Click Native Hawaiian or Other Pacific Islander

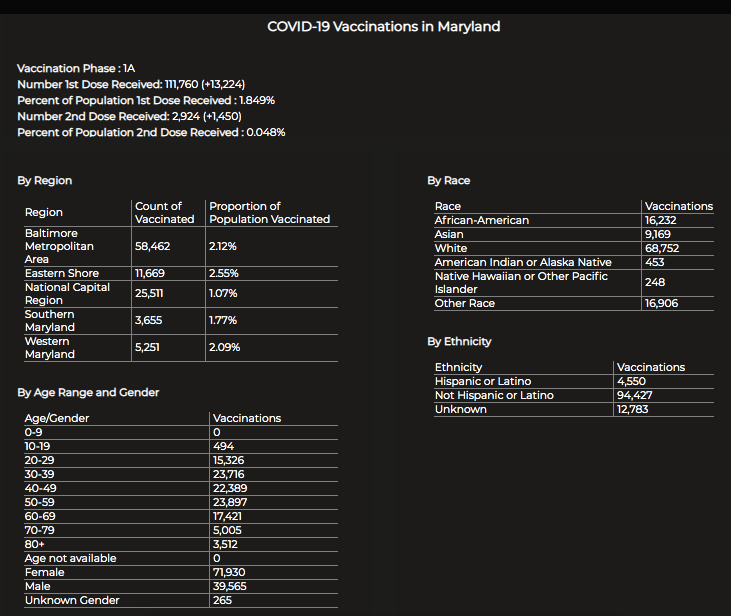point(521,282)
